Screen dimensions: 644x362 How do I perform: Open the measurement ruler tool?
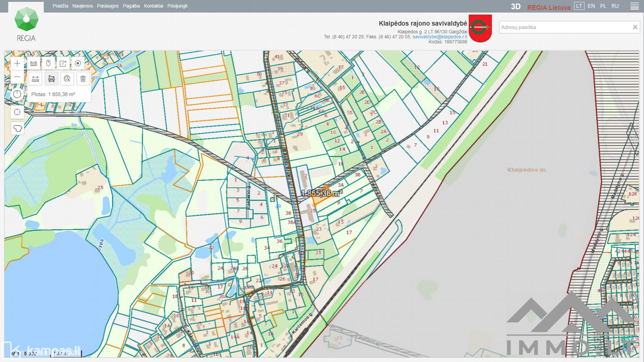[34, 63]
